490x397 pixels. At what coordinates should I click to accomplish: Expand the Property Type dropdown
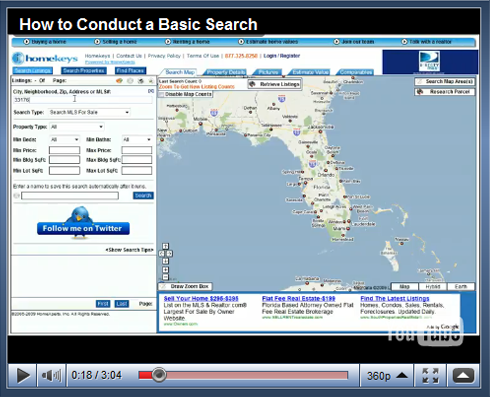(77, 127)
